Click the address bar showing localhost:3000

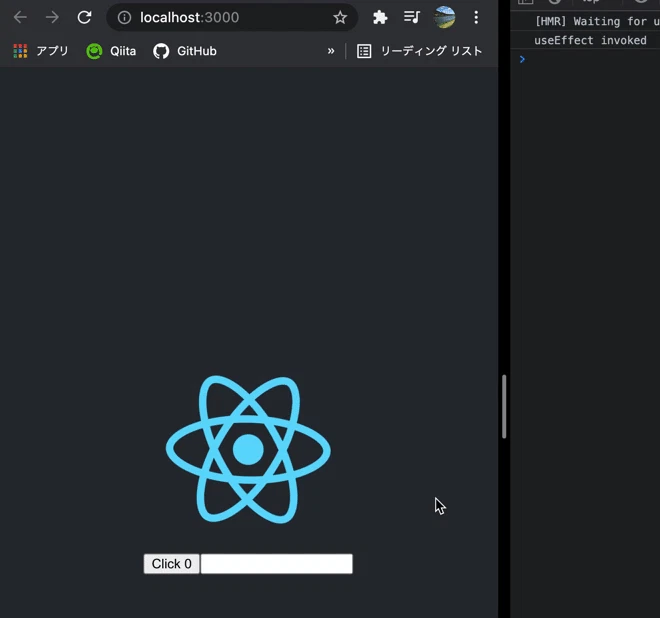click(x=232, y=17)
